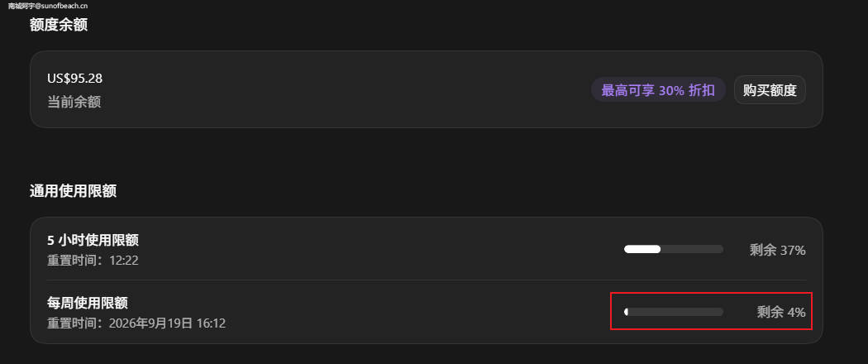868x364 pixels.
Task: Click the divider between usage limit rows
Action: (x=427, y=280)
